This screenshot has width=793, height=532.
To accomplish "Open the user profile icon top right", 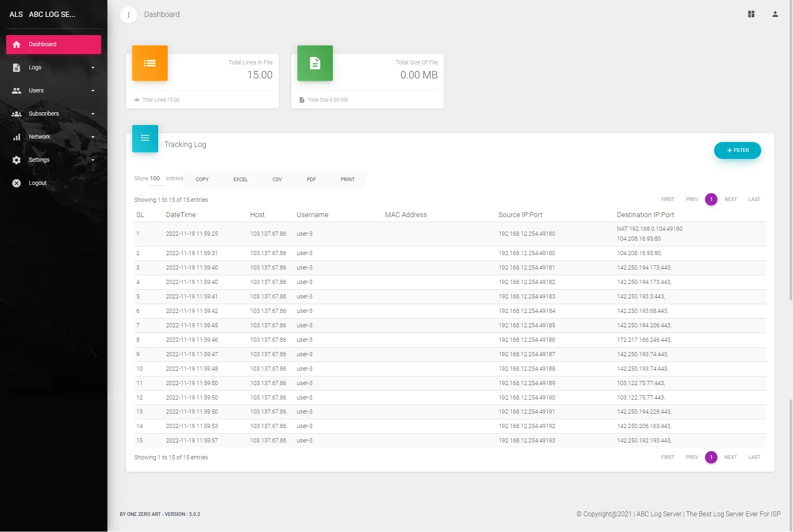I will [x=775, y=14].
